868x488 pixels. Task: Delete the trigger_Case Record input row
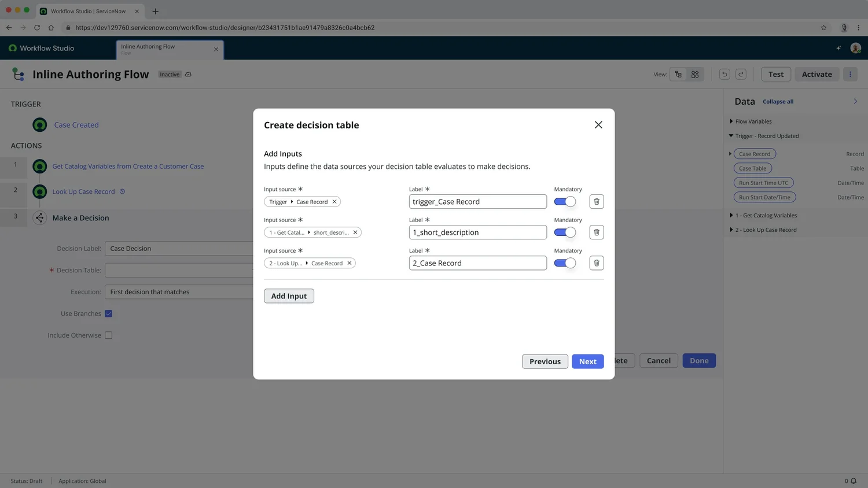pyautogui.click(x=597, y=202)
